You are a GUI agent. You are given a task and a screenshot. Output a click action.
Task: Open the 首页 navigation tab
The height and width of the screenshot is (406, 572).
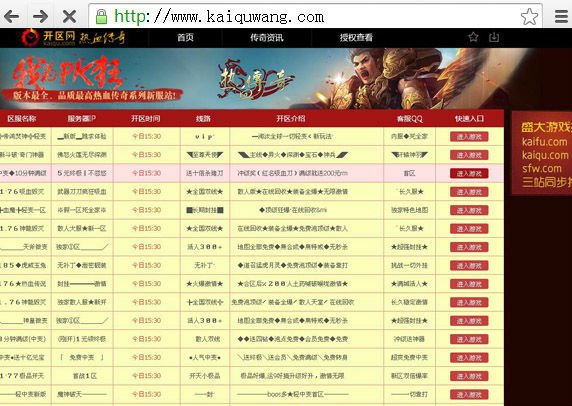(185, 37)
